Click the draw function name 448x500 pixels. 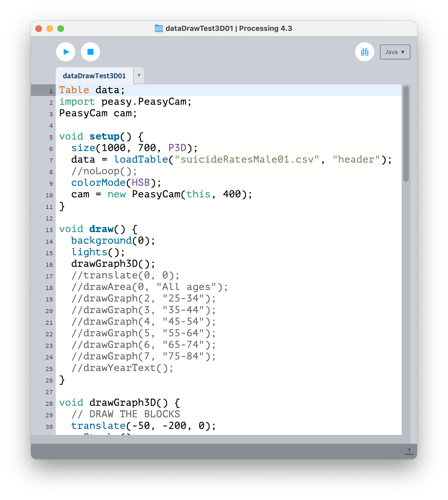pos(101,229)
